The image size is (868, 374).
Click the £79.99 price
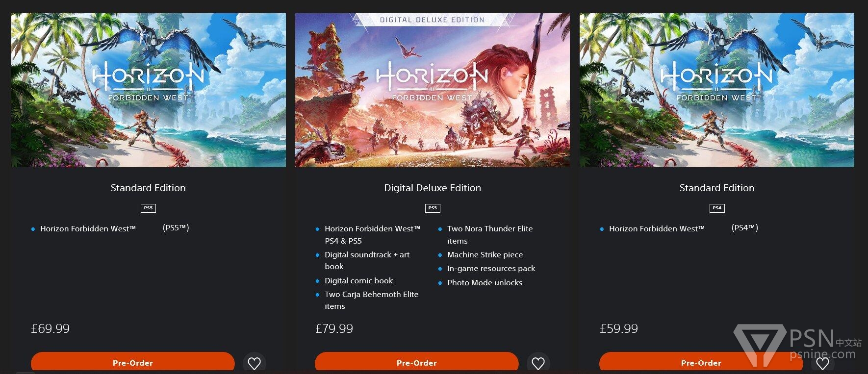[334, 328]
